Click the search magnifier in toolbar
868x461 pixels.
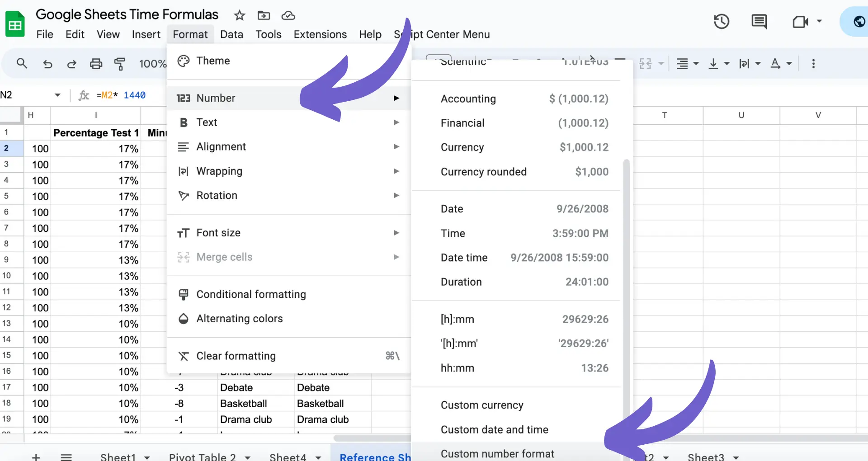(22, 63)
